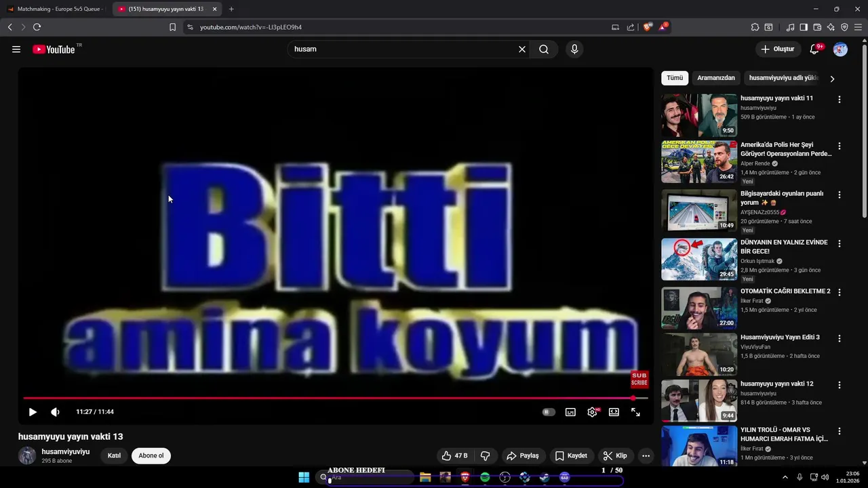Start voice search with microphone icon
The height and width of the screenshot is (488, 868).
pyautogui.click(x=574, y=49)
